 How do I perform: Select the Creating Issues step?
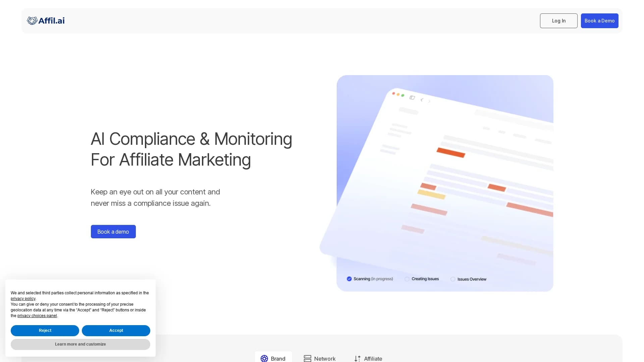422,279
